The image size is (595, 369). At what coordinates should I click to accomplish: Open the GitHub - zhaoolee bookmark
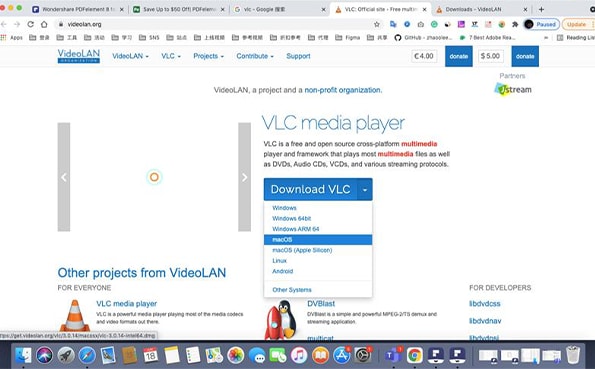pyautogui.click(x=423, y=38)
